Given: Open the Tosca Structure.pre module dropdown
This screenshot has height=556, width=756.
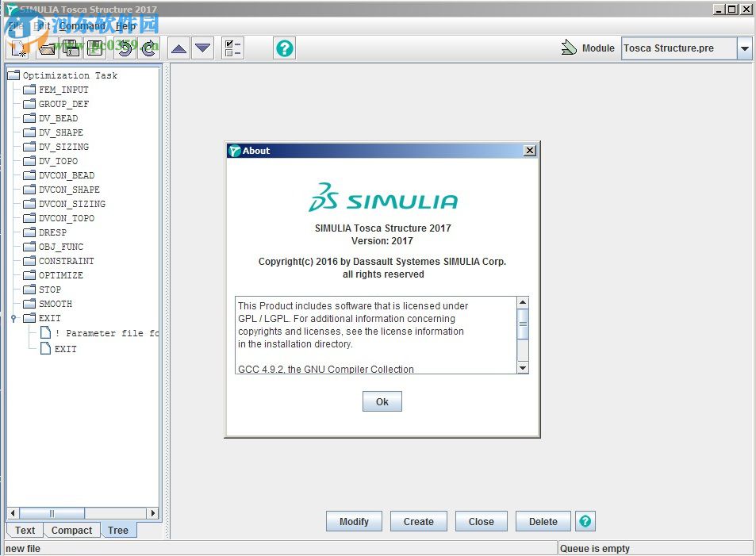Looking at the screenshot, I should [x=744, y=48].
